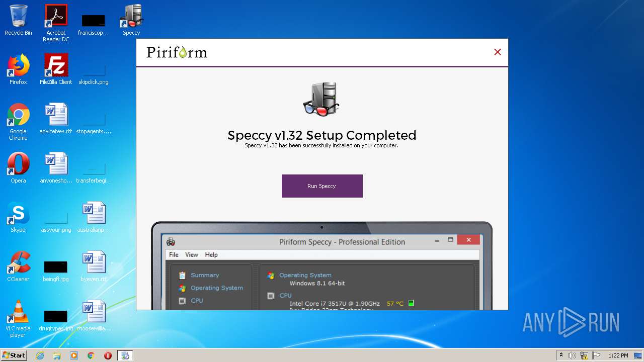Image resolution: width=644 pixels, height=362 pixels.
Task: Click the Show Desktop button on the taskbar
Action: (638, 355)
